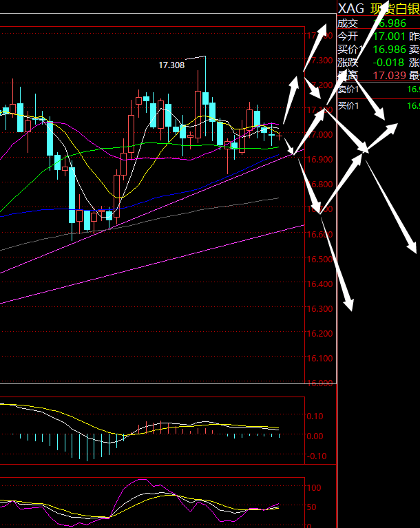
Task: Click the 16.200 price axis label
Action: pyautogui.click(x=319, y=333)
